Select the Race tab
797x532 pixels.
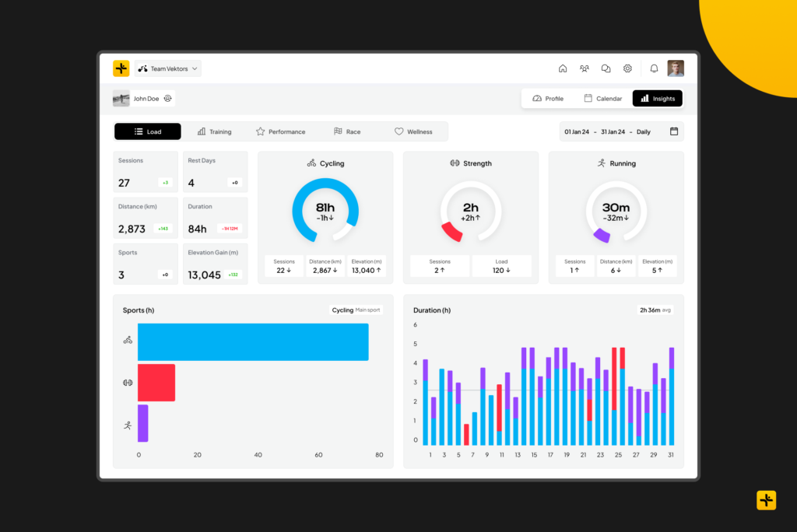click(347, 131)
